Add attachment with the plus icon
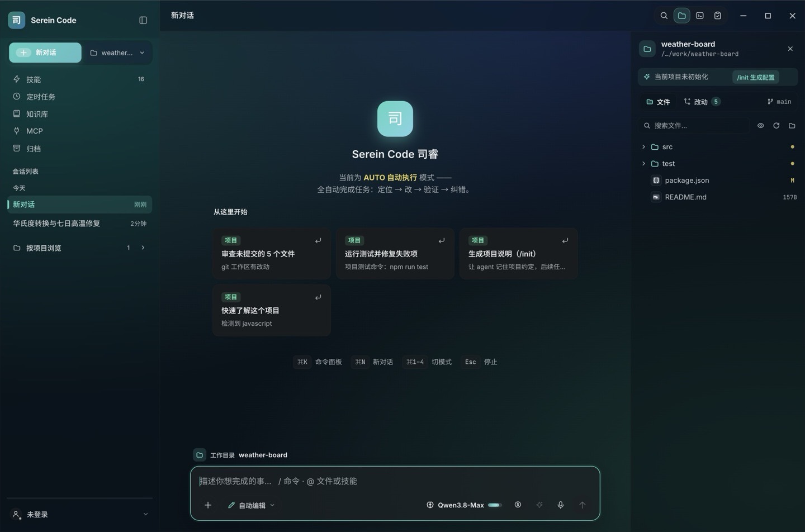Viewport: 805px width, 532px height. point(208,505)
